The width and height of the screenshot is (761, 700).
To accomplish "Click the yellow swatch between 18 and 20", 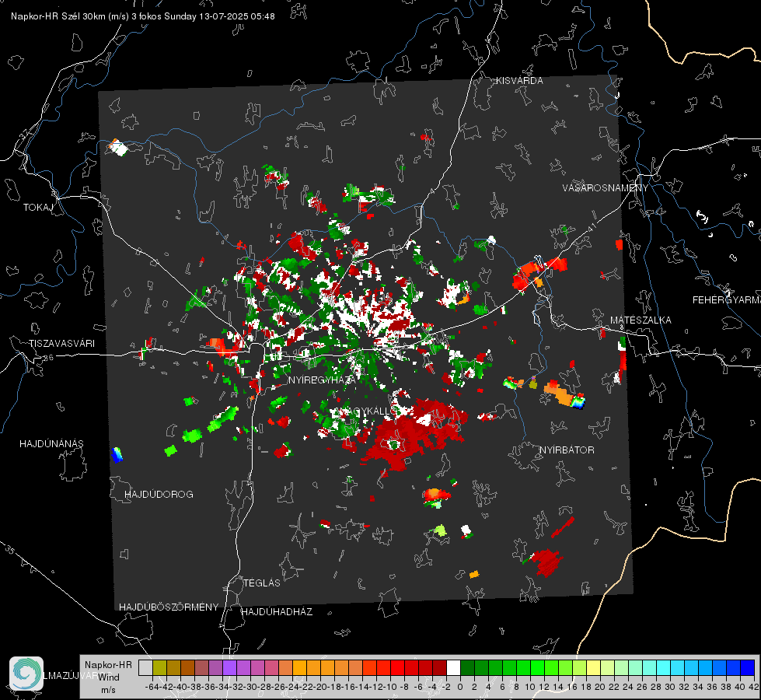I will click(593, 668).
